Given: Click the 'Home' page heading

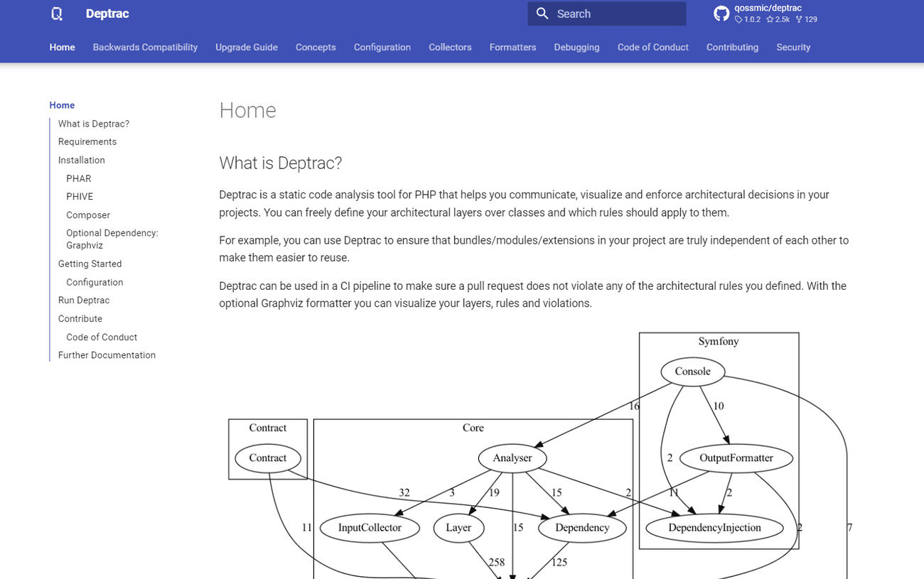Looking at the screenshot, I should pyautogui.click(x=247, y=110).
